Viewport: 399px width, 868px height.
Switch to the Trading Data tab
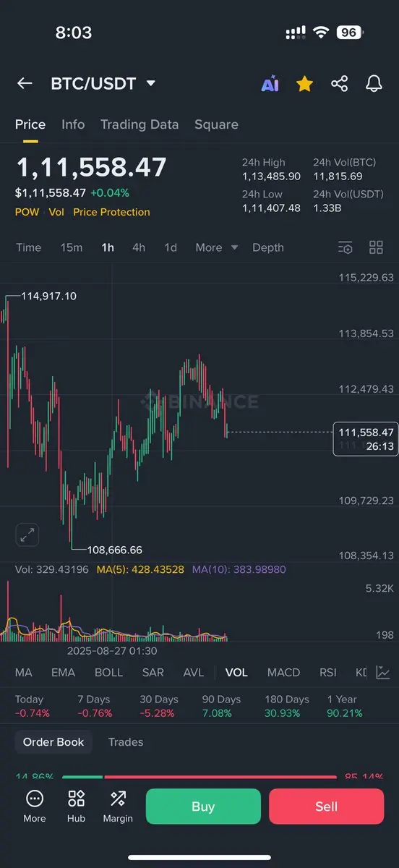[140, 124]
